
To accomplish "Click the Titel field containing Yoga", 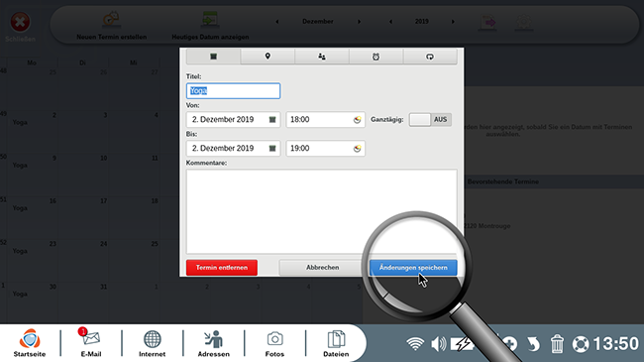I will coord(233,91).
